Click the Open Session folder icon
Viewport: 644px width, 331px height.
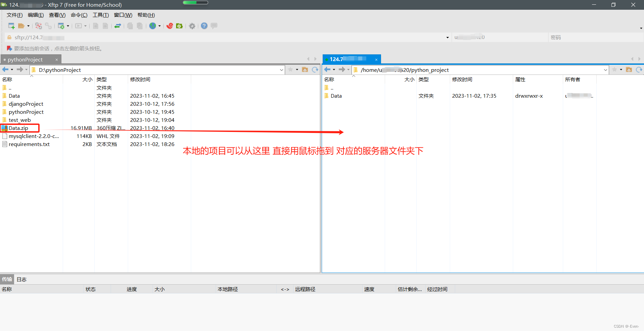(x=21, y=26)
